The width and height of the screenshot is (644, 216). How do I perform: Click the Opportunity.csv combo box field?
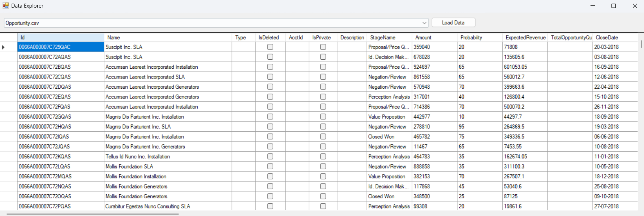pyautogui.click(x=212, y=23)
